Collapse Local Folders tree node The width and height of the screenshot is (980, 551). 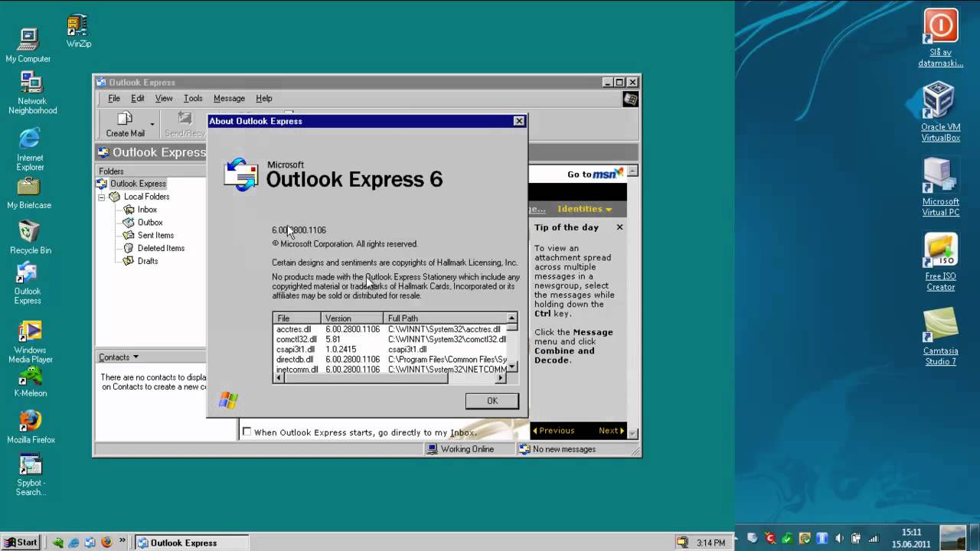(x=101, y=197)
